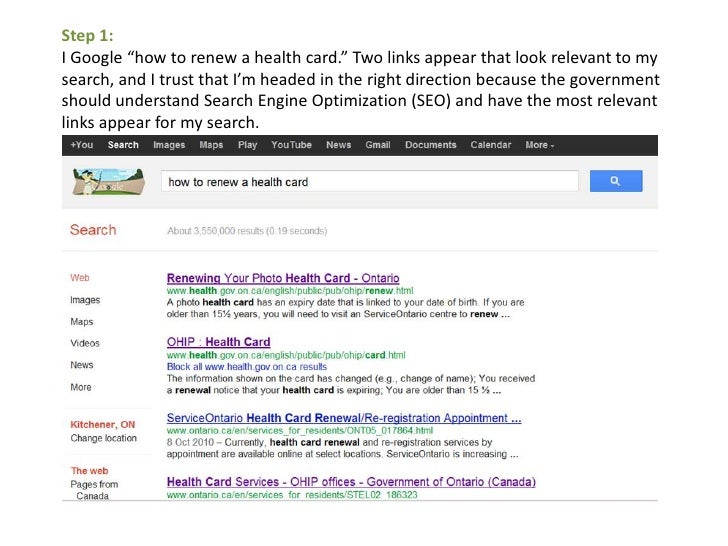Viewport: 728px width, 546px height.
Task: Click snippet 'A photo health card has an expiry'
Action: click(x=345, y=308)
